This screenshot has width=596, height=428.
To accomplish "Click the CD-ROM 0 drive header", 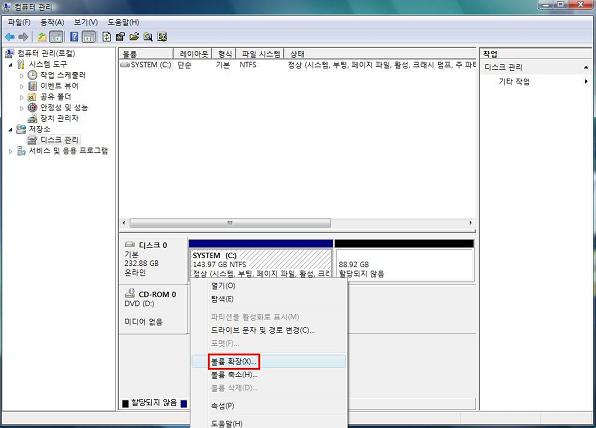I will click(153, 309).
